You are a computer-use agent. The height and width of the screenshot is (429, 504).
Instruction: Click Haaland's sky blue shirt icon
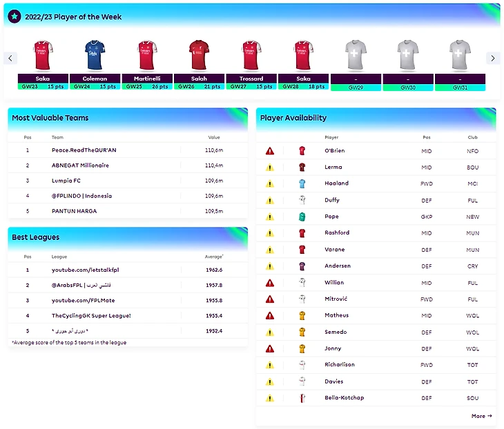(302, 183)
